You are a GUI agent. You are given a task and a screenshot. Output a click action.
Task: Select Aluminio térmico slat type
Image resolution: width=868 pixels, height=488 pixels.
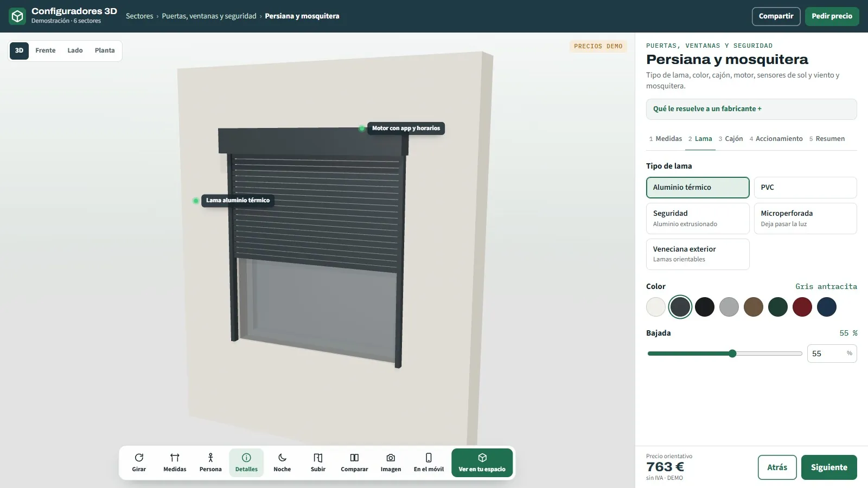(698, 188)
